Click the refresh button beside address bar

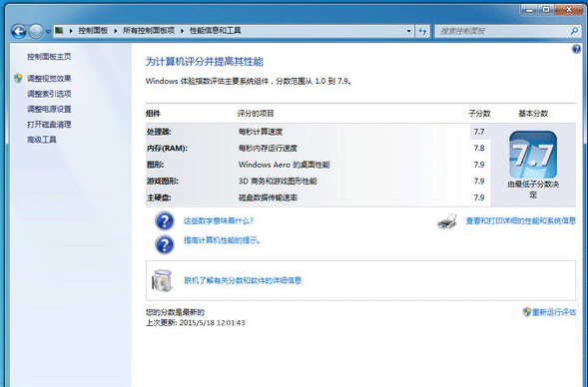[422, 31]
